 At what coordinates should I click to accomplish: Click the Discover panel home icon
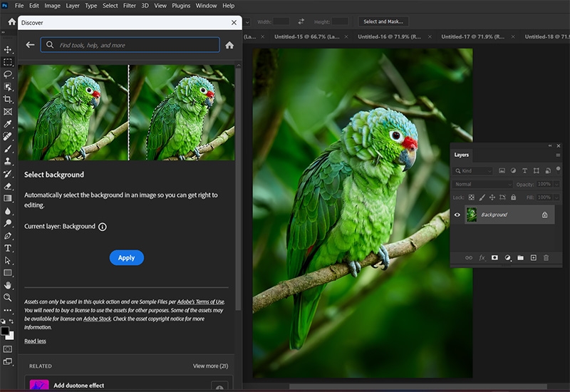point(229,45)
